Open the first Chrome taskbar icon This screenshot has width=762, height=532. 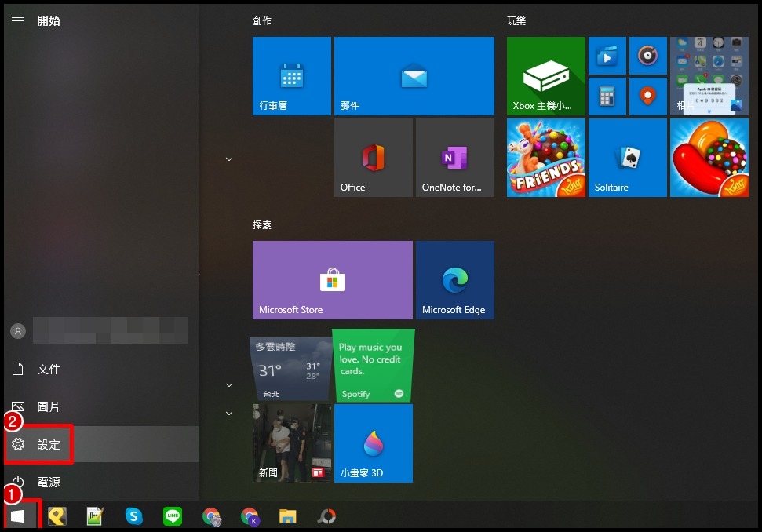point(211,516)
